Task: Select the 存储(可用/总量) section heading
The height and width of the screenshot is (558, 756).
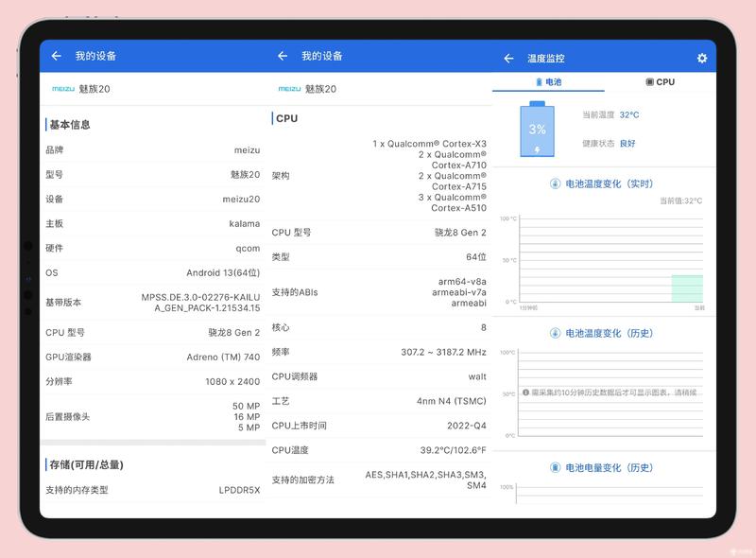Action: point(86,464)
